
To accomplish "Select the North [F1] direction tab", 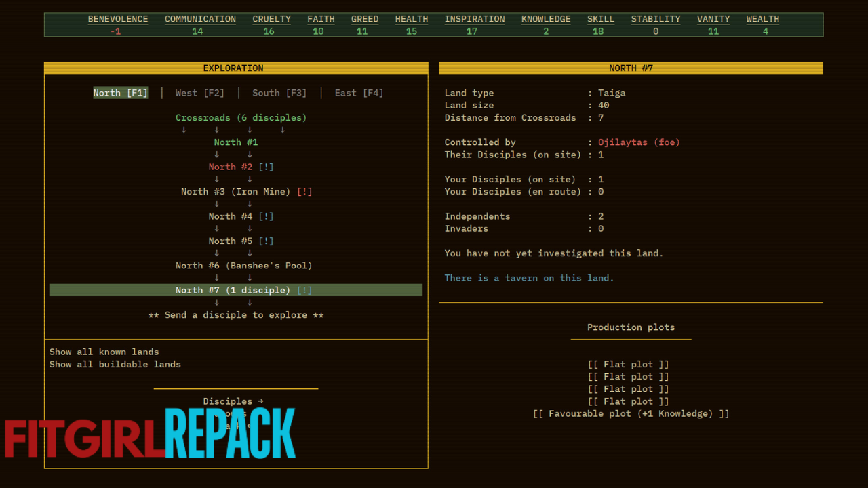I will 120,93.
